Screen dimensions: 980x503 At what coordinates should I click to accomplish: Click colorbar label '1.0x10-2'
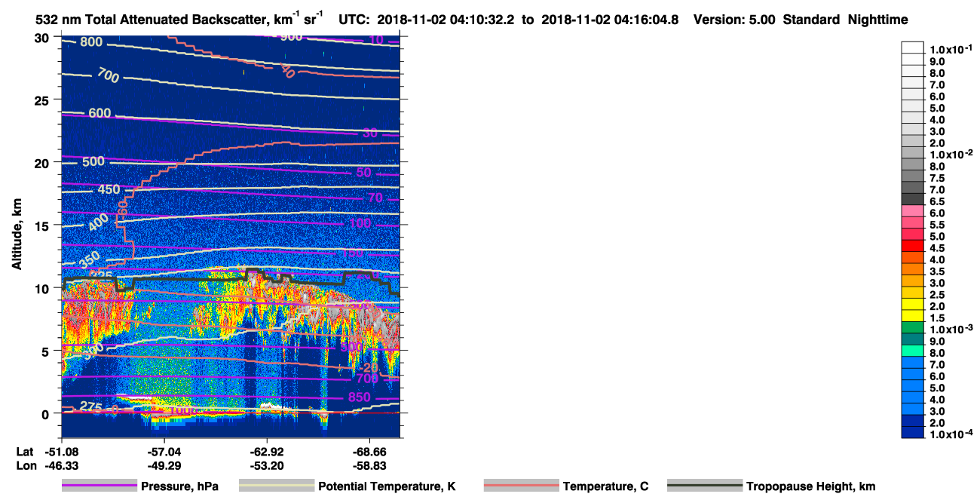coord(952,154)
